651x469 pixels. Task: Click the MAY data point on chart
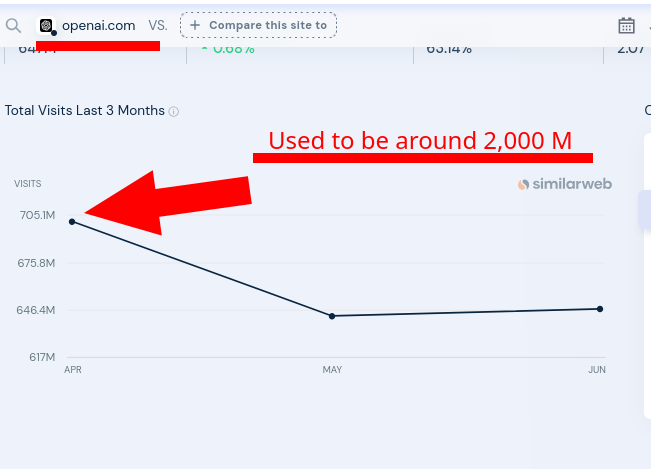click(x=332, y=316)
